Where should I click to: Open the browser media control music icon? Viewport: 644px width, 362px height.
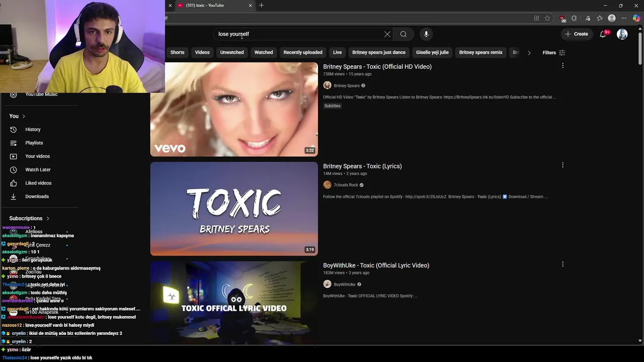click(x=588, y=18)
